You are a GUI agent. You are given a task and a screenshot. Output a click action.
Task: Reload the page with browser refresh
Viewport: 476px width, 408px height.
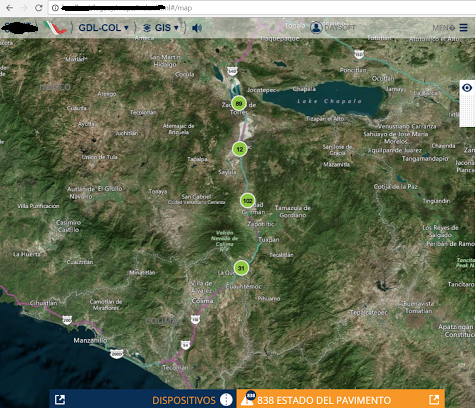pos(39,8)
